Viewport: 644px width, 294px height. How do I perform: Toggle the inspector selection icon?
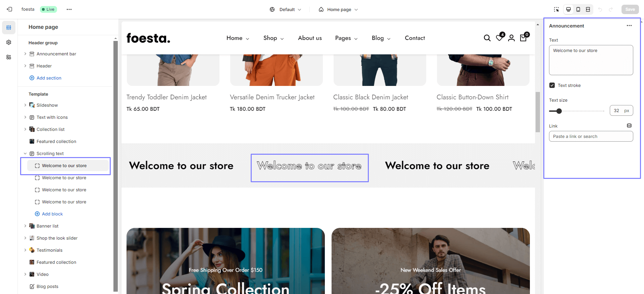click(556, 9)
